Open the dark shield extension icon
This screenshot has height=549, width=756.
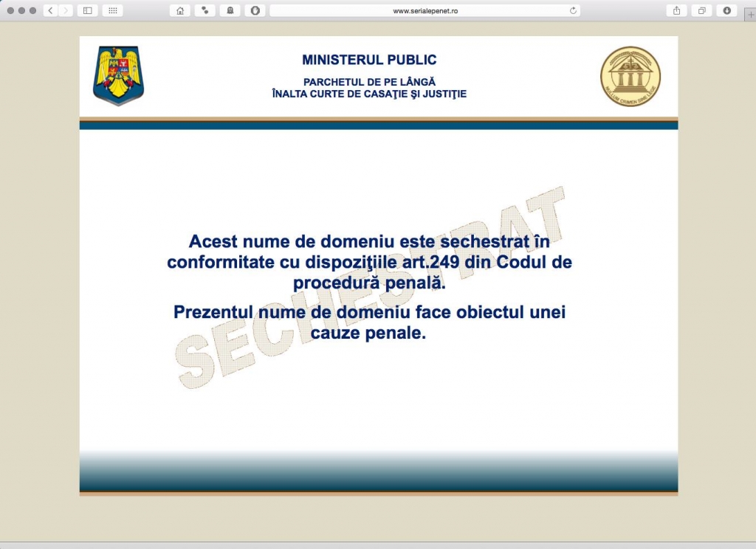tap(255, 10)
